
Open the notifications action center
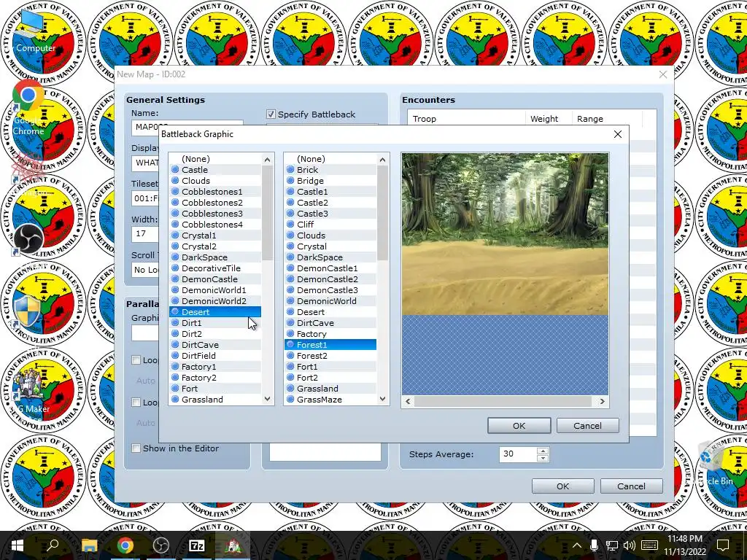tap(723, 545)
